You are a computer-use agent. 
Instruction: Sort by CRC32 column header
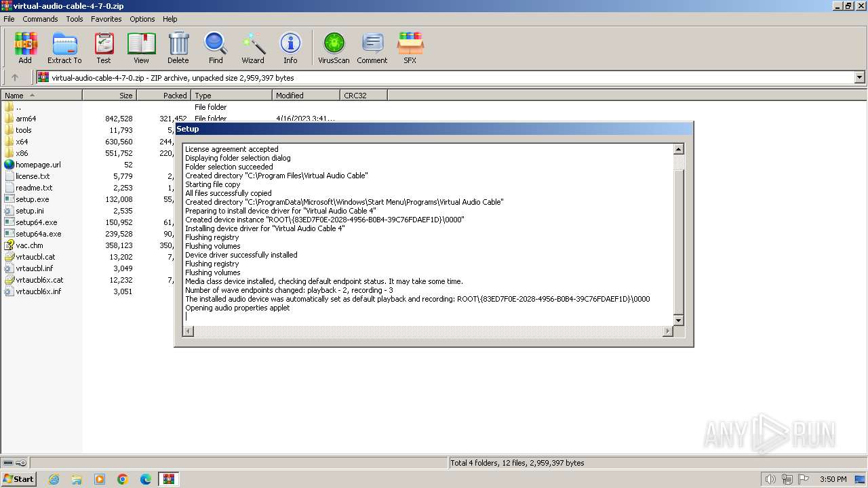[363, 96]
